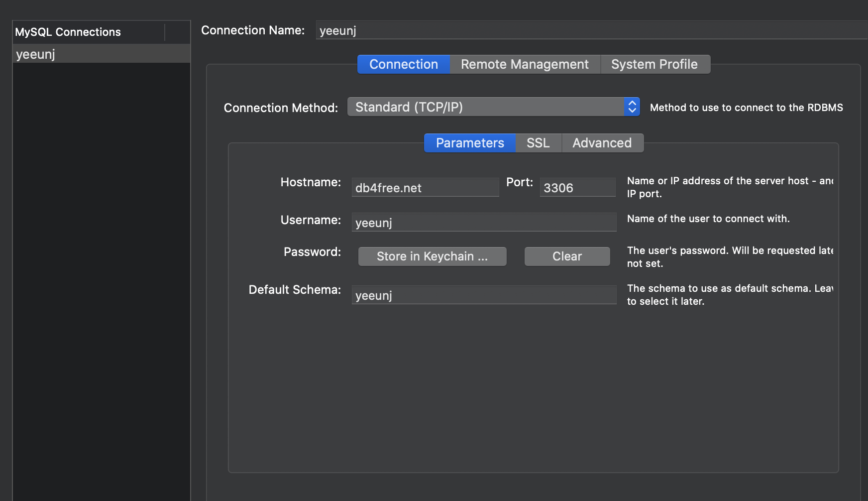Click the Connection Method dropdown arrows
The height and width of the screenshot is (501, 868).
[x=632, y=107]
